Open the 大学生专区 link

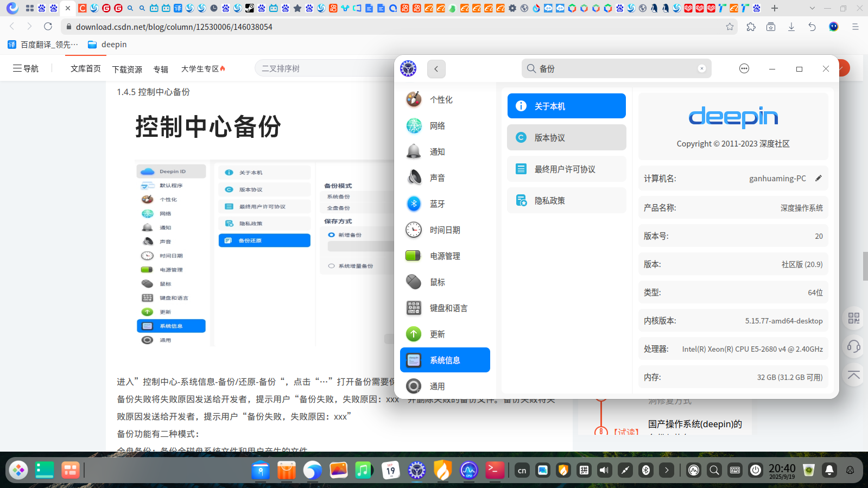tap(203, 69)
